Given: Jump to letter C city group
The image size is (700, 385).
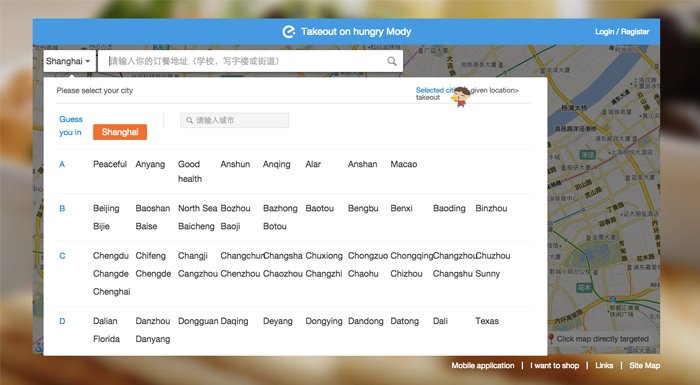Looking at the screenshot, I should coord(62,256).
